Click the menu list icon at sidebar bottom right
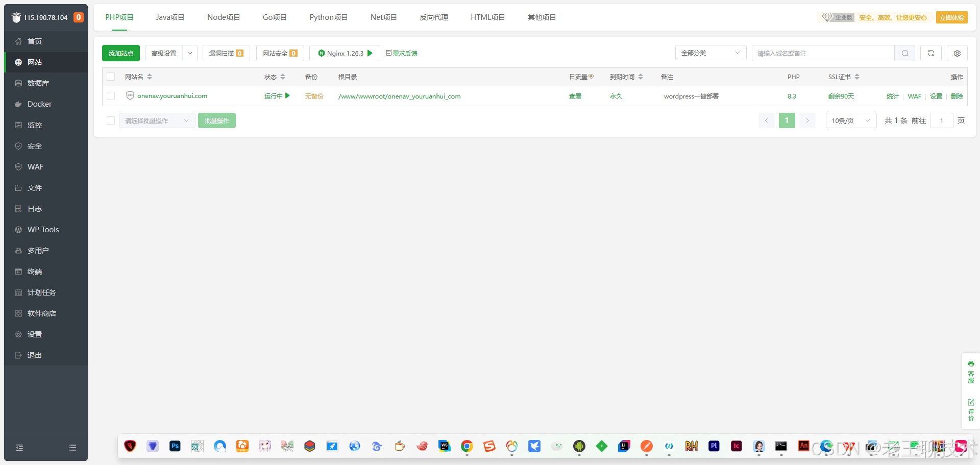 (x=72, y=448)
